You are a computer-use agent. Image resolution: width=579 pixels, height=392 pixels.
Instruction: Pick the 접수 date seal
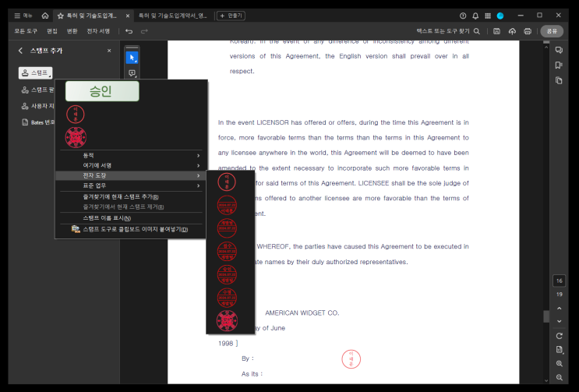[227, 252]
